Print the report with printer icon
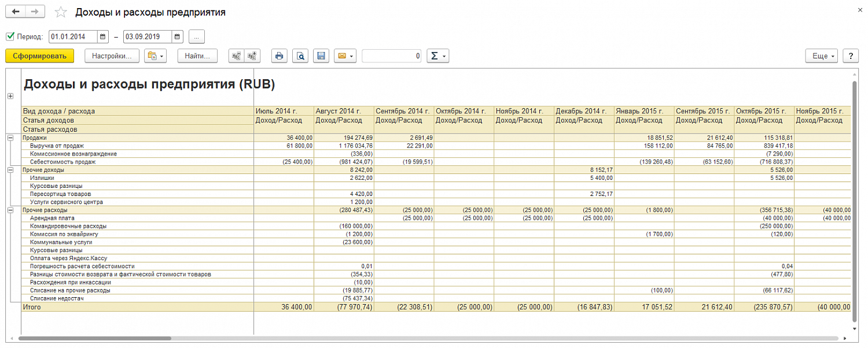868x348 pixels. [x=279, y=56]
